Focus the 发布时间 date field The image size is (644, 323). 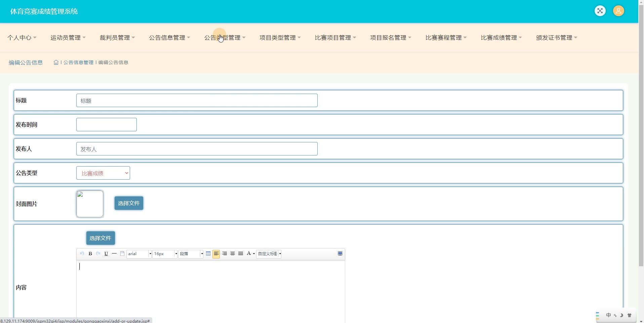pyautogui.click(x=107, y=125)
